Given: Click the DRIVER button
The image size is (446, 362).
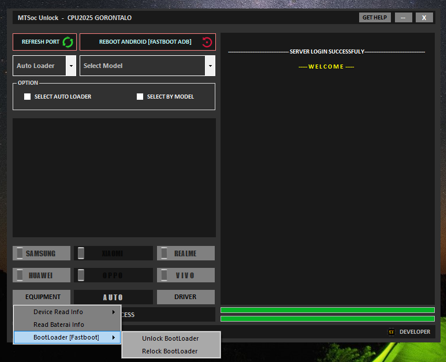Looking at the screenshot, I should [186, 297].
